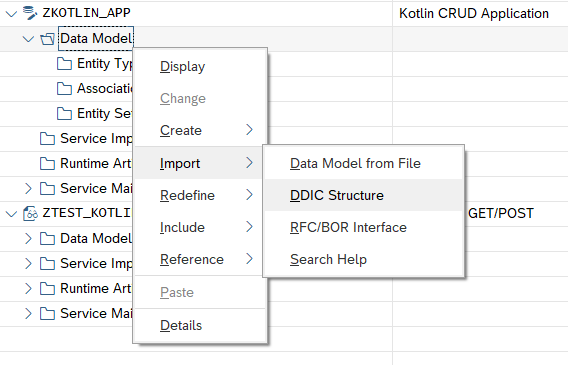Image resolution: width=568 pixels, height=365 pixels.
Task: Click the Associations folder icon
Action: [64, 89]
